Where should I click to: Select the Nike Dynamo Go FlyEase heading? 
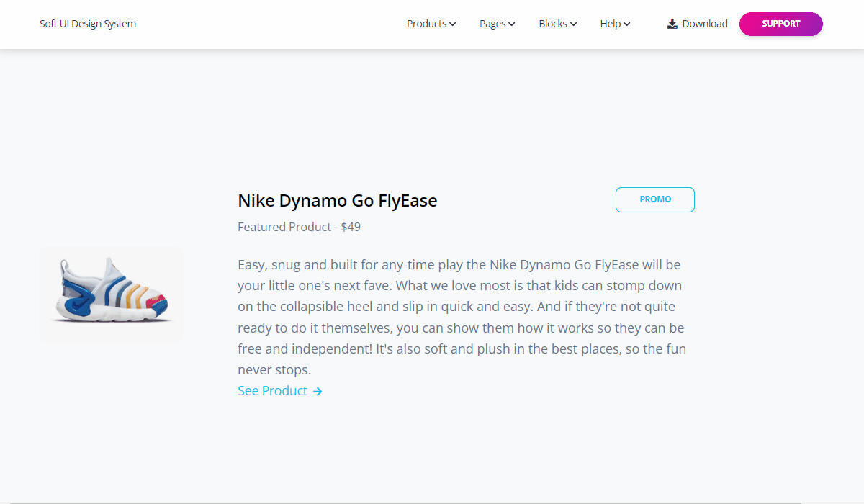338,200
